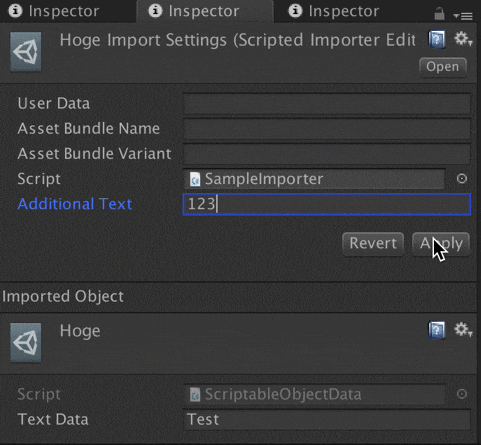The height and width of the screenshot is (445, 481).
Task: Click the ScriptableObjectData script field
Action: tap(314, 394)
